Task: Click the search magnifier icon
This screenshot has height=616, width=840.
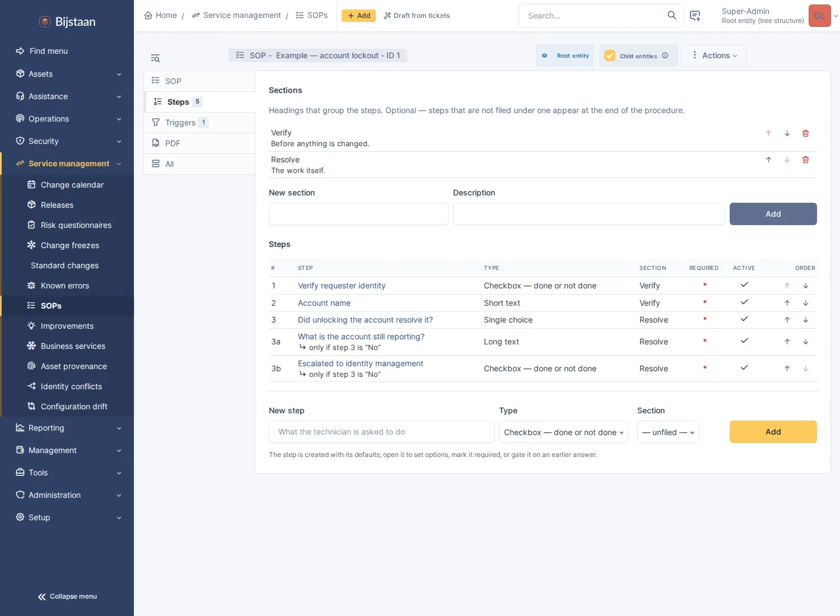Action: 671,16
